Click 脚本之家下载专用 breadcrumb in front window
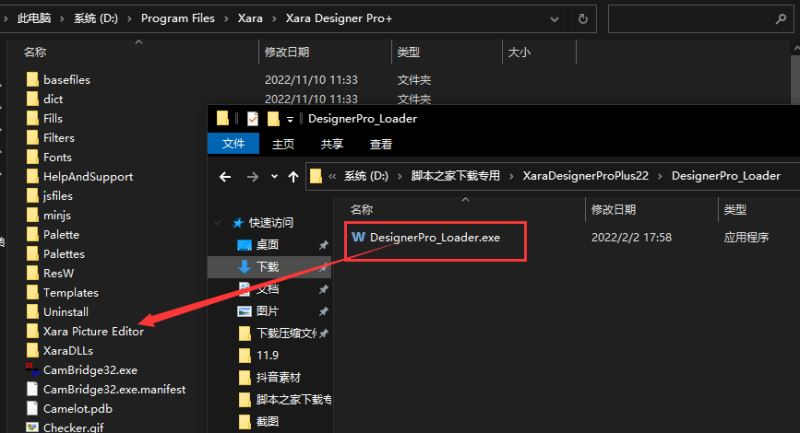Image resolution: width=800 pixels, height=433 pixels. [x=456, y=176]
